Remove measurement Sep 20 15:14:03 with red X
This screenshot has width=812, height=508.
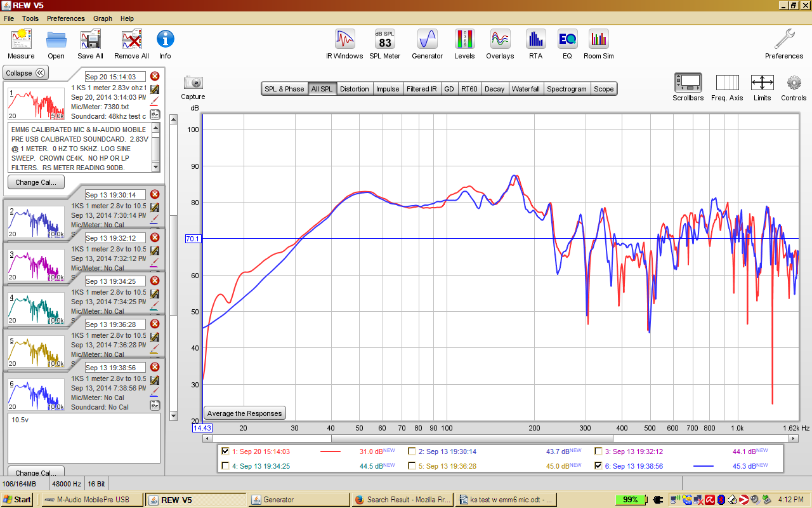155,76
